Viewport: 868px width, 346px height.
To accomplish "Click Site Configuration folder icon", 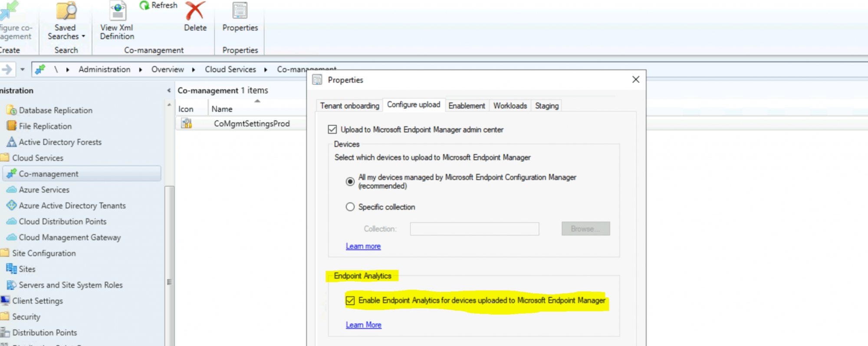I will [x=5, y=253].
